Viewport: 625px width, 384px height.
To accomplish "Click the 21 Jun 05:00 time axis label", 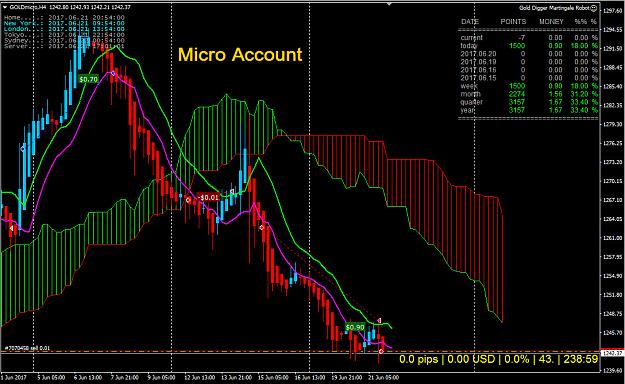I will click(383, 377).
